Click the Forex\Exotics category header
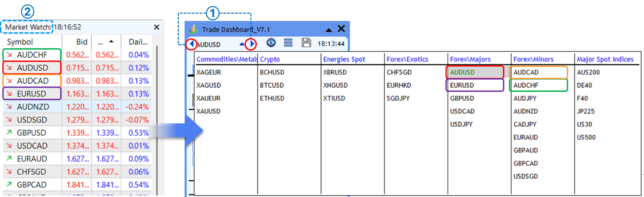The width and height of the screenshot is (644, 197). point(407,59)
